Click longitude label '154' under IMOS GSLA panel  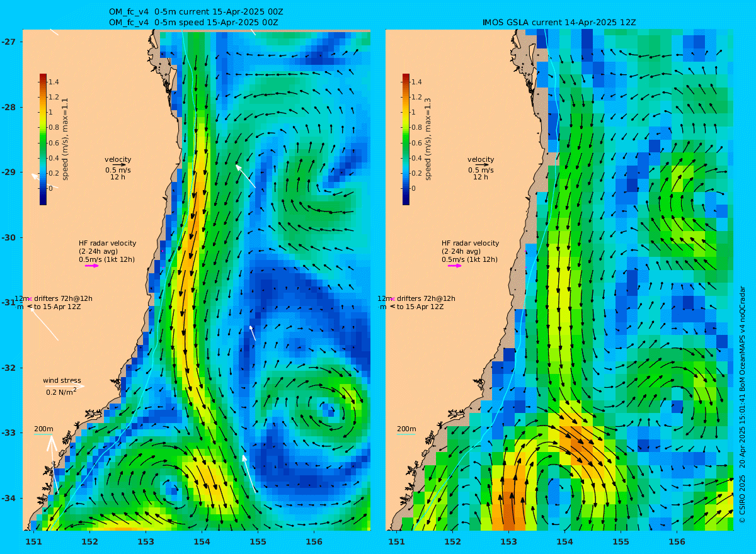pyautogui.click(x=565, y=541)
